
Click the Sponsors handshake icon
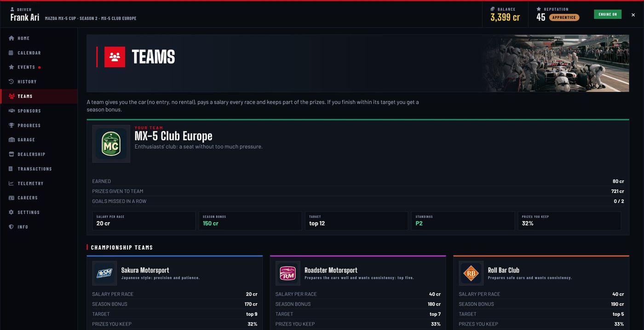tap(11, 111)
